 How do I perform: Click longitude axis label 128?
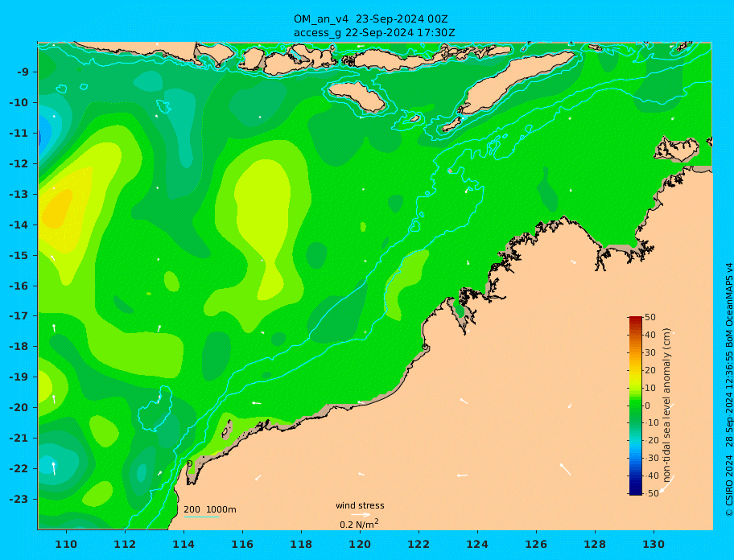coord(595,545)
